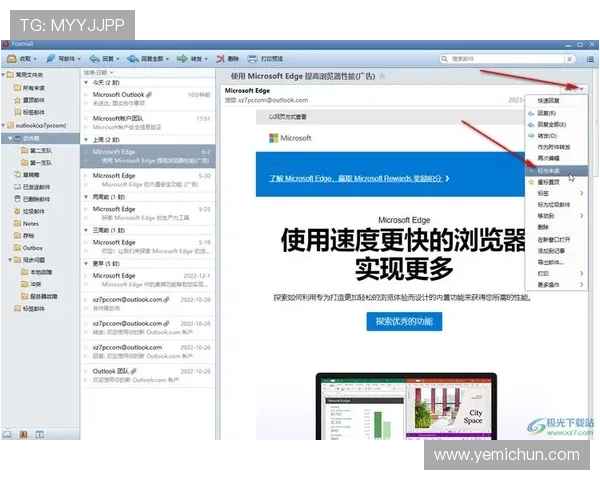Open dropdown arrow next to 写邮件
This screenshot has height=480, width=600.
[x=79, y=59]
